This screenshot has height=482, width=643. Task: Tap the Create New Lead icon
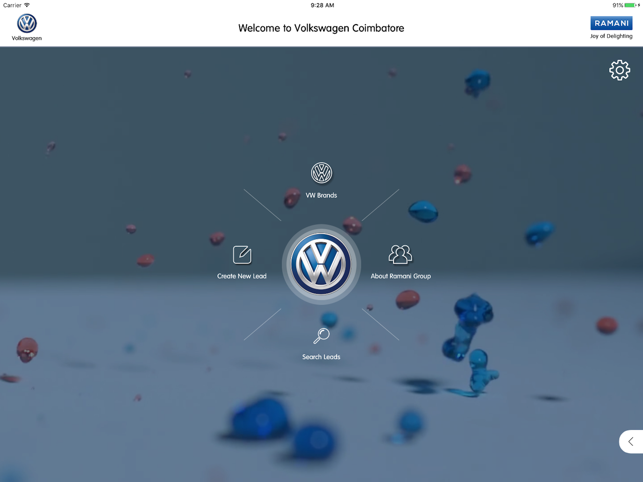click(242, 255)
